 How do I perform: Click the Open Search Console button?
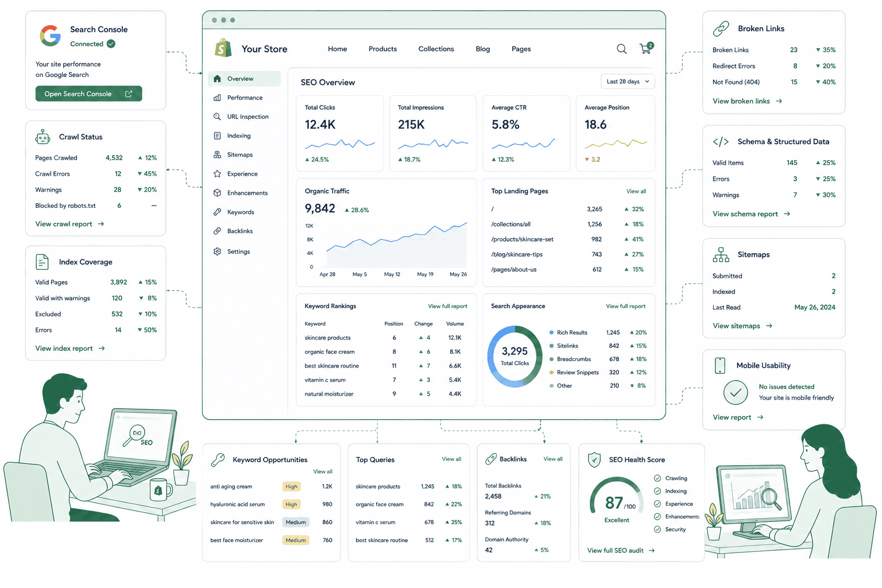[x=88, y=94]
